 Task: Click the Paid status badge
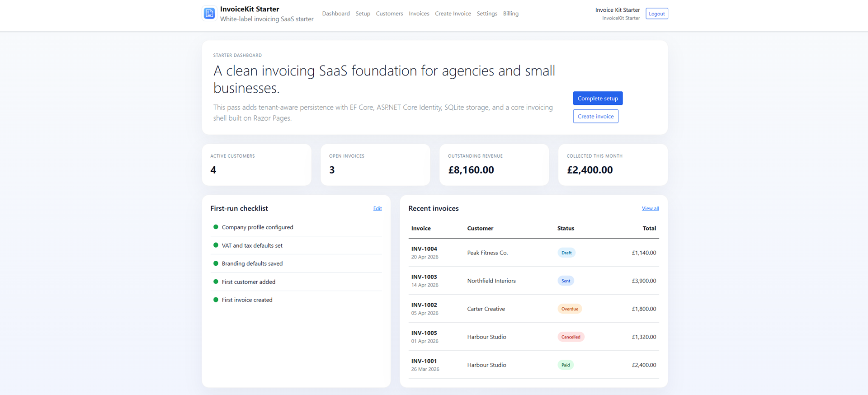(566, 365)
